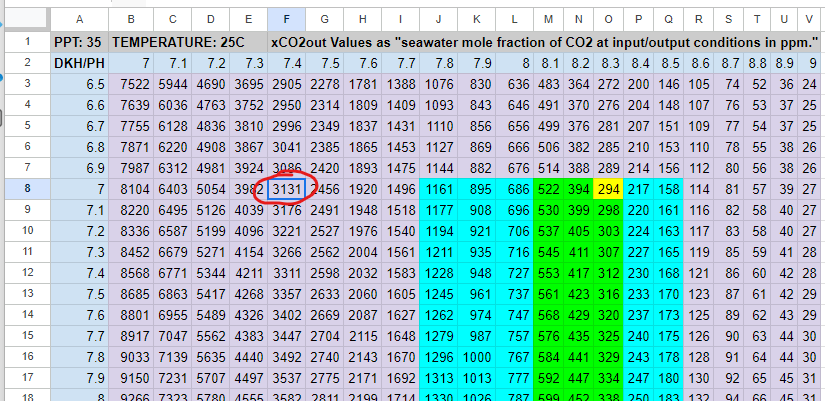
Task: Select the circled cell containing 3131
Action: 288,188
